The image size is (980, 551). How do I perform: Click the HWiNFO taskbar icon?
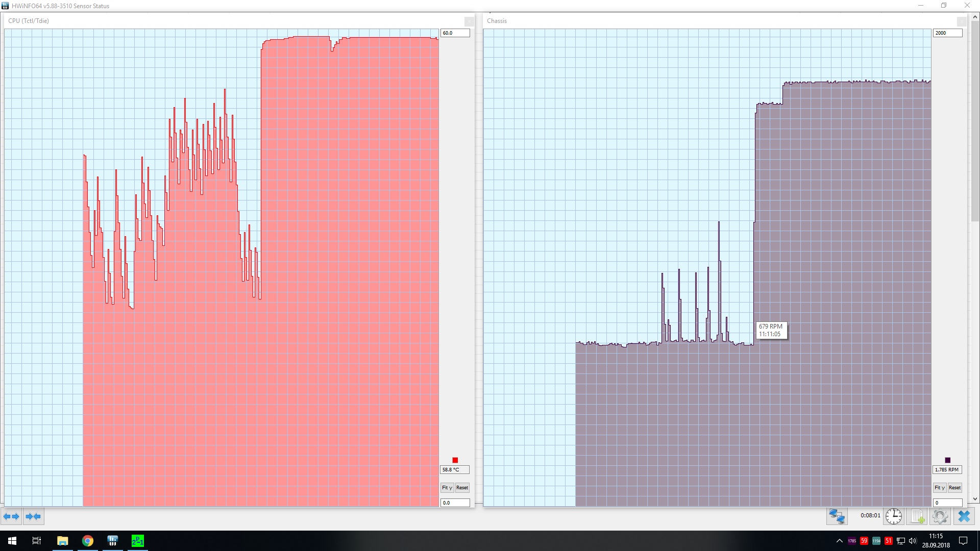(112, 541)
